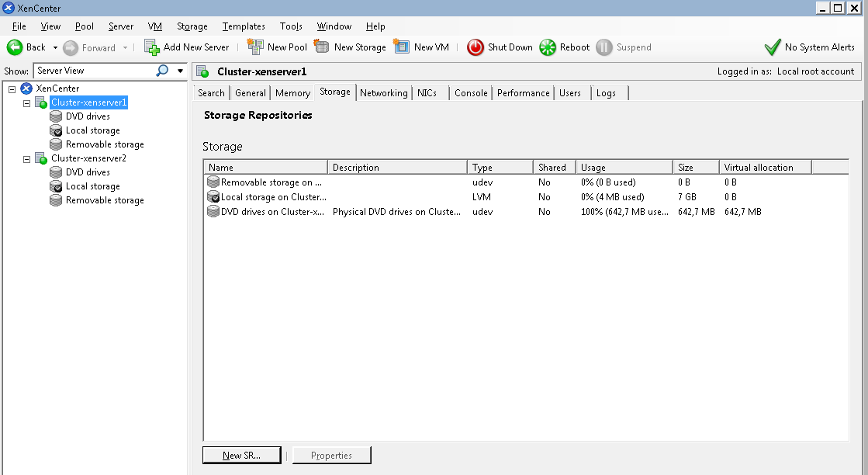This screenshot has height=475, width=868.
Task: Click the Add New Server icon
Action: point(152,47)
